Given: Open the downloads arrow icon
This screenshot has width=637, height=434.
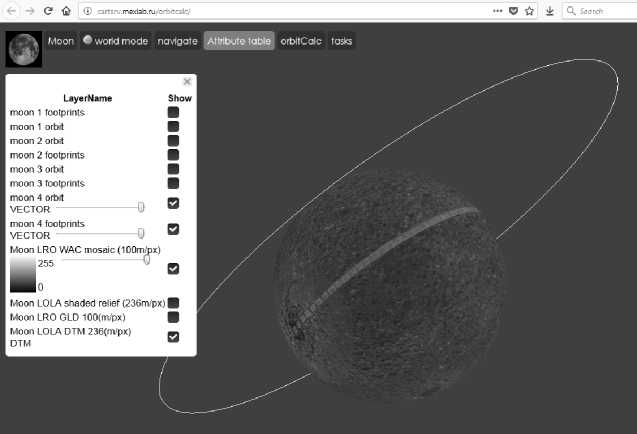Looking at the screenshot, I should point(550,11).
